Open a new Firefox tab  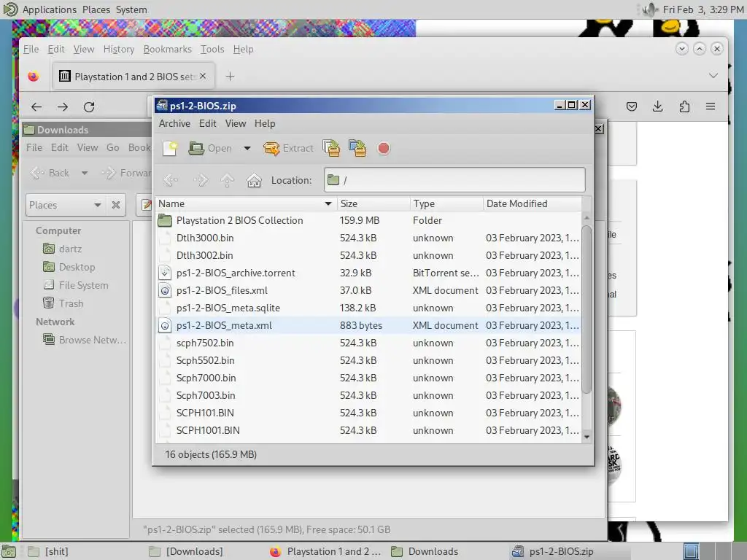tap(230, 77)
